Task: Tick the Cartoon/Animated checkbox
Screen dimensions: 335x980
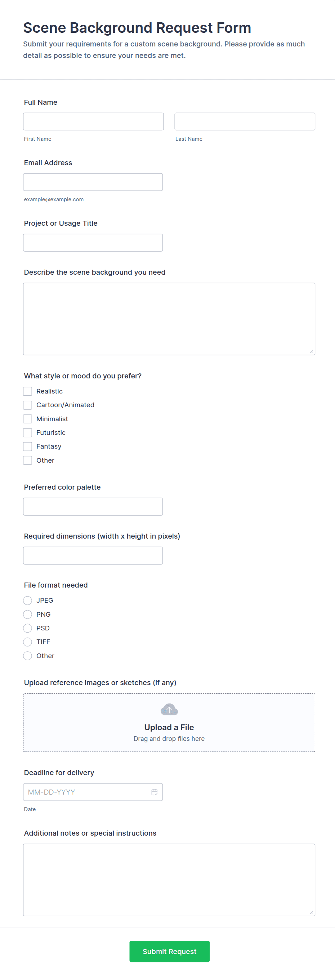Action: click(27, 405)
